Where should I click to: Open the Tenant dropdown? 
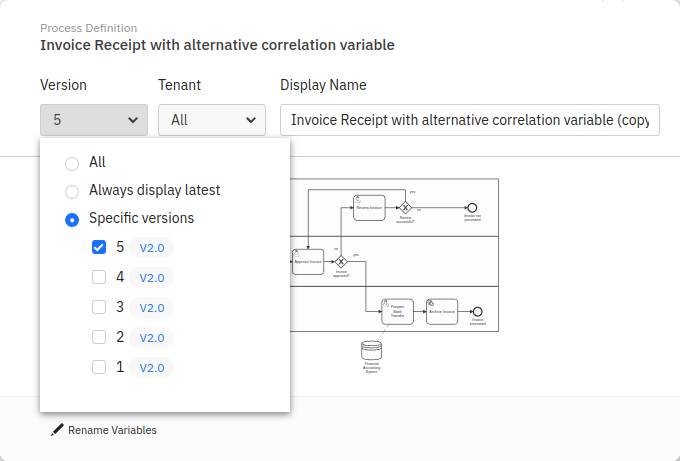pyautogui.click(x=212, y=120)
